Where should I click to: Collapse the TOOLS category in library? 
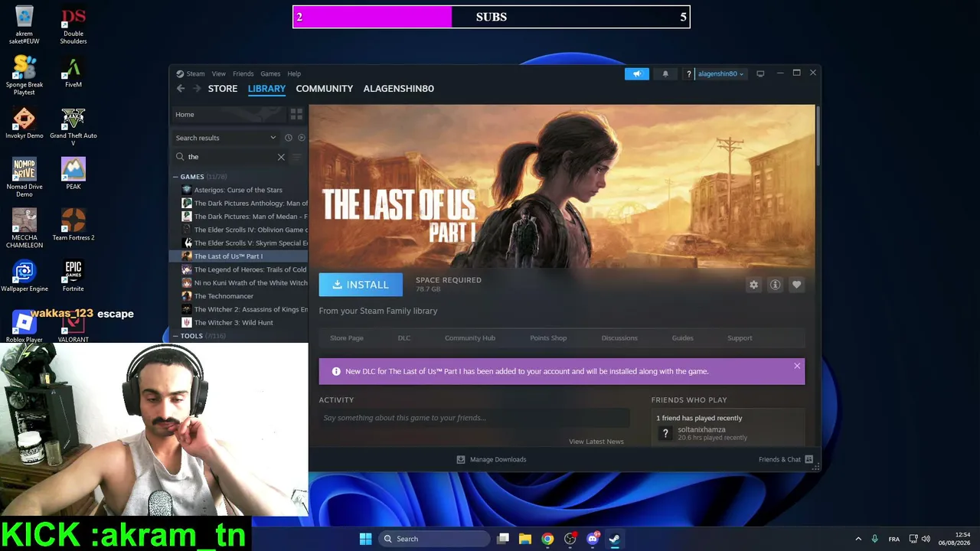click(x=175, y=336)
